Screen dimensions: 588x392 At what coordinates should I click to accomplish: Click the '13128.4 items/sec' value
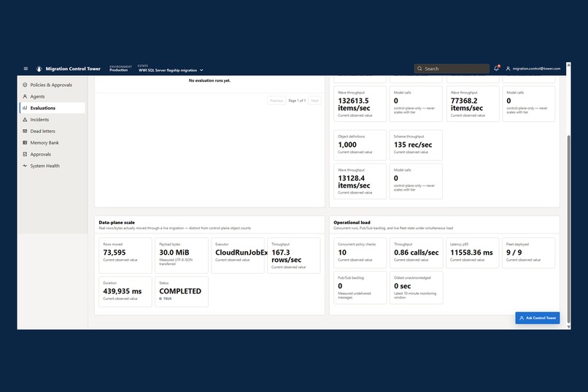coord(354,182)
